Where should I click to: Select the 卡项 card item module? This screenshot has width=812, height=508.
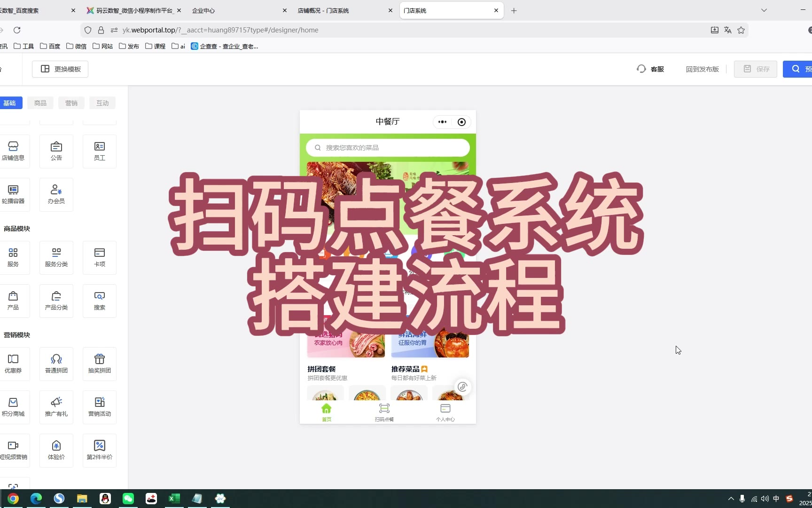click(x=100, y=257)
